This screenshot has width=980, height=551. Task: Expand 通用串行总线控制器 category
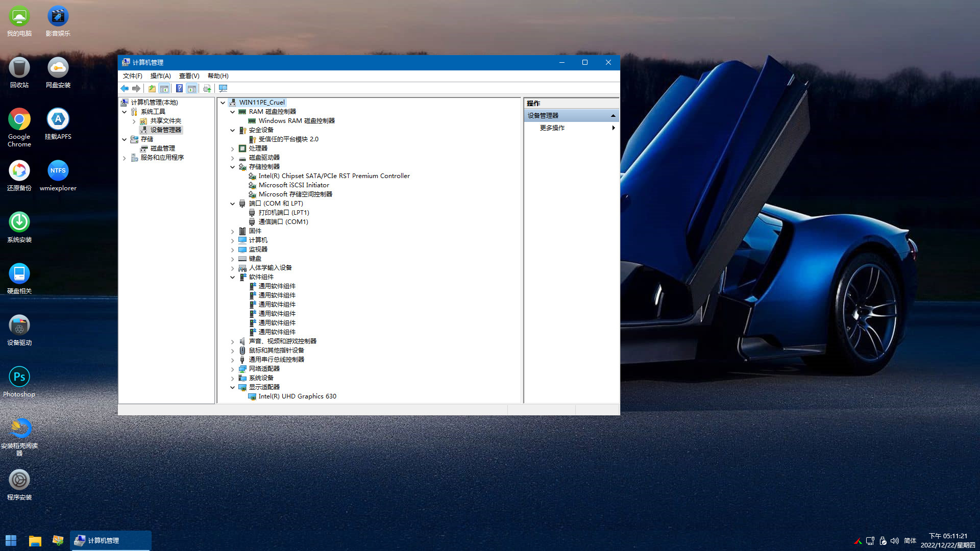(233, 360)
